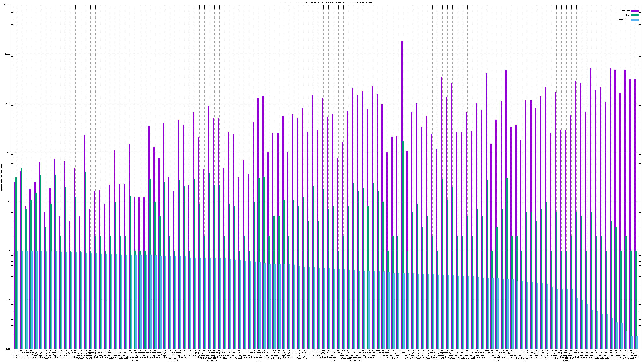Click the 0.1 y-axis tick label
Image resolution: width=644 pixels, height=362 pixels.
(9, 300)
